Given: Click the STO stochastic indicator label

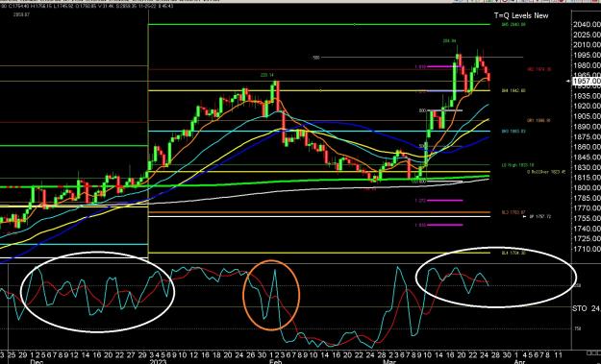Looking at the screenshot, I should point(587,308).
